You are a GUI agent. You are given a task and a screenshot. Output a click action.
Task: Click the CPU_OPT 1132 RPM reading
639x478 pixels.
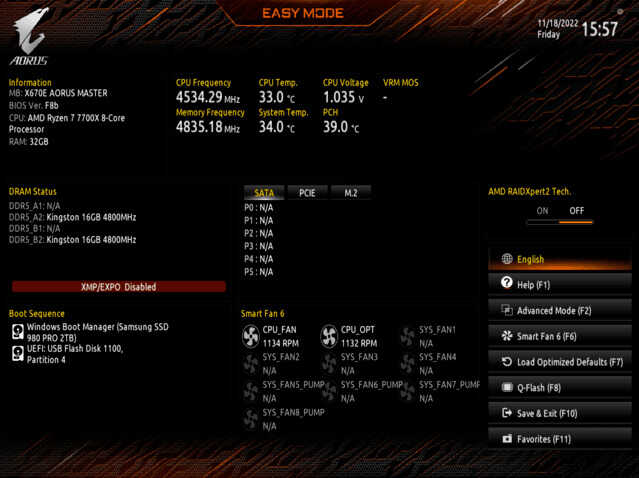359,343
